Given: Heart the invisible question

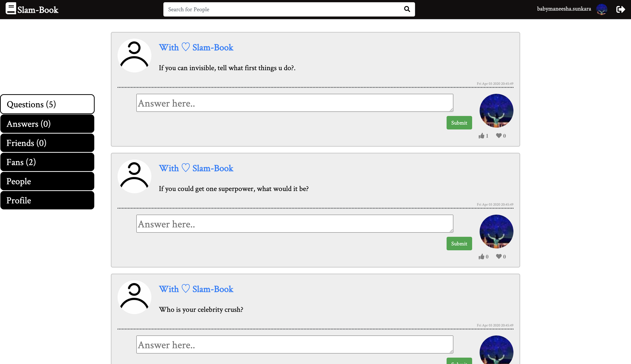Looking at the screenshot, I should 499,135.
